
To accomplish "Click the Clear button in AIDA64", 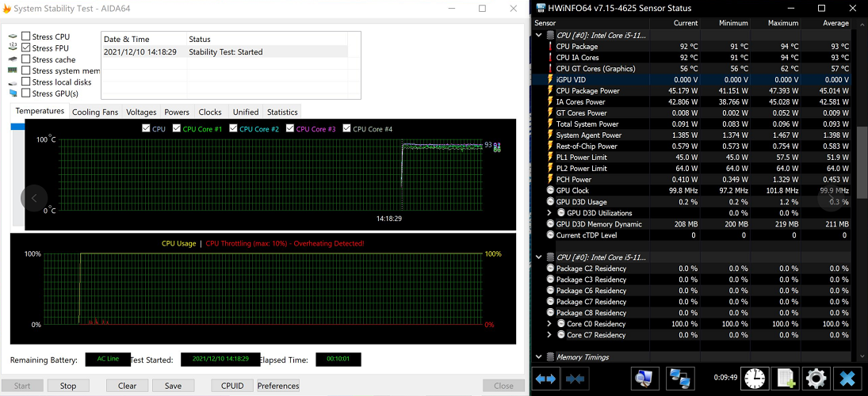I will (x=128, y=386).
